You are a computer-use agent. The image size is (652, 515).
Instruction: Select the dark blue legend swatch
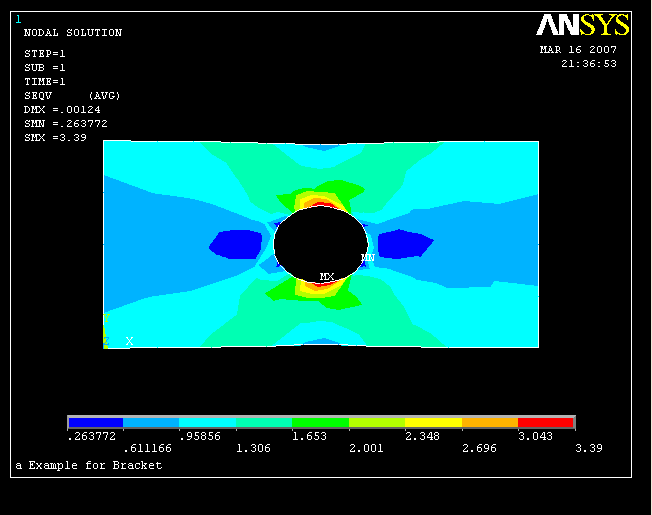pos(96,422)
